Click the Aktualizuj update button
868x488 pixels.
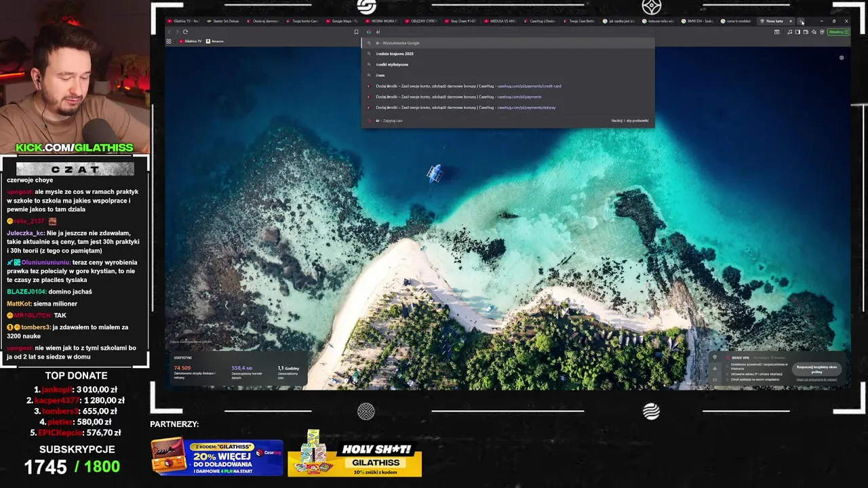pos(838,32)
